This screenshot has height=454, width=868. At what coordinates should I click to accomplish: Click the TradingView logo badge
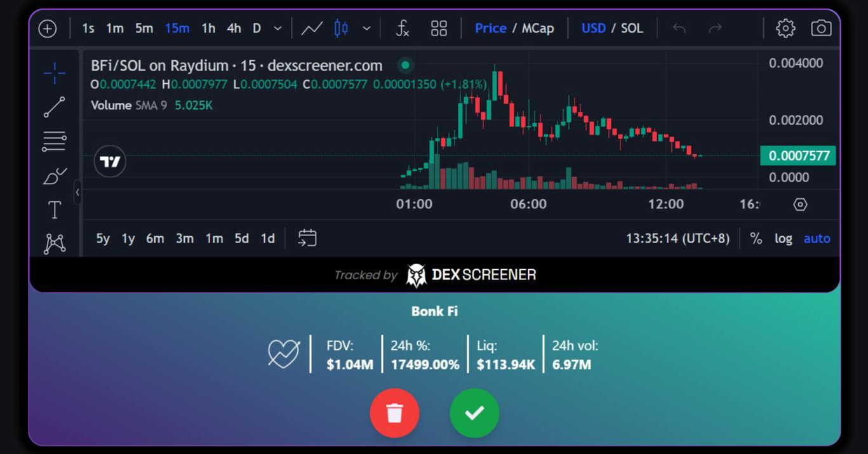coord(110,161)
